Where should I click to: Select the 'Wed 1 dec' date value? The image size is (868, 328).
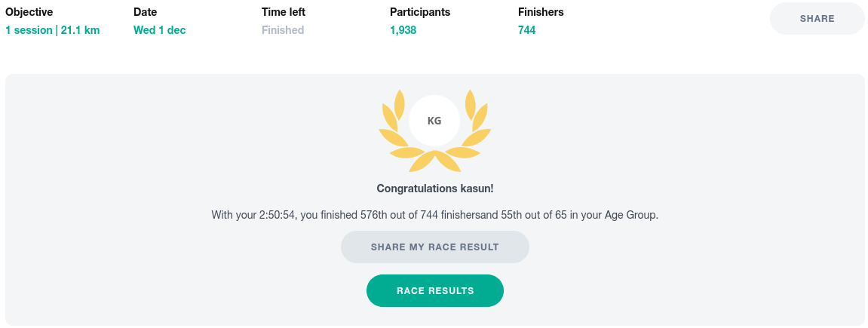pyautogui.click(x=159, y=30)
